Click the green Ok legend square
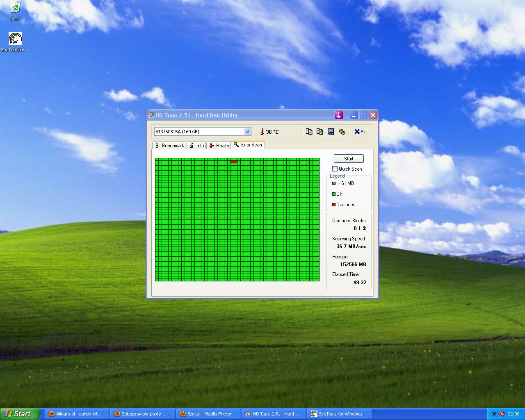Screen dimensions: 525x420 click(334, 194)
